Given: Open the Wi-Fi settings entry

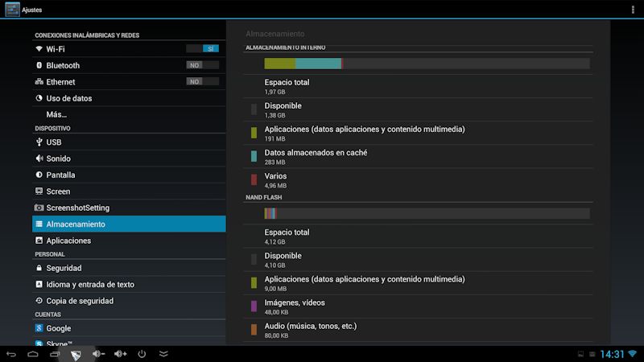Looking at the screenshot, I should click(129, 49).
